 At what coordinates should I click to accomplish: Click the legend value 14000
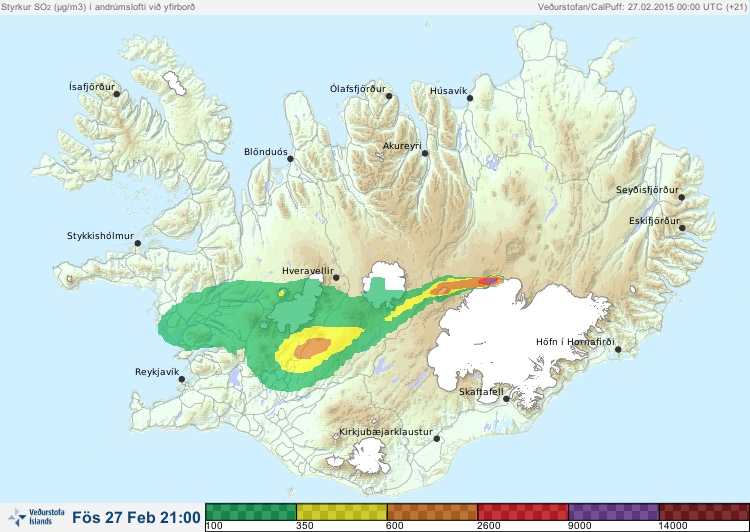point(673,526)
